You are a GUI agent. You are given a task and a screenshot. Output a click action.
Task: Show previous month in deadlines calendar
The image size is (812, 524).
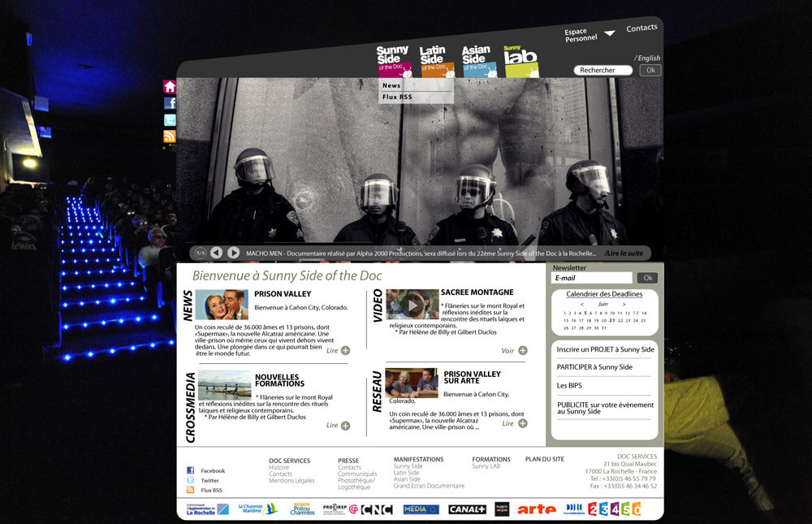[x=581, y=305]
